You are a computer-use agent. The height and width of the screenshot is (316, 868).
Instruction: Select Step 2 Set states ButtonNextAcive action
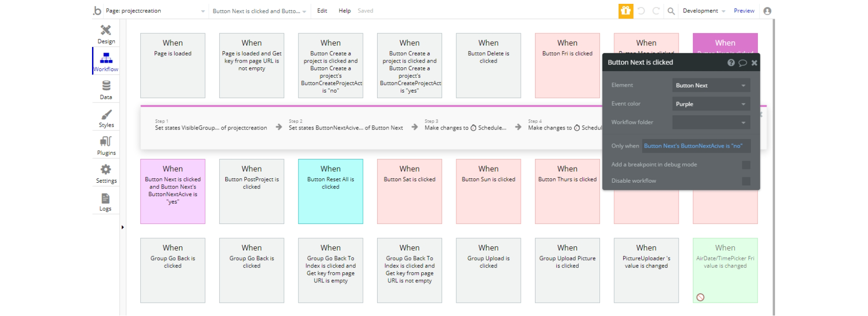345,125
